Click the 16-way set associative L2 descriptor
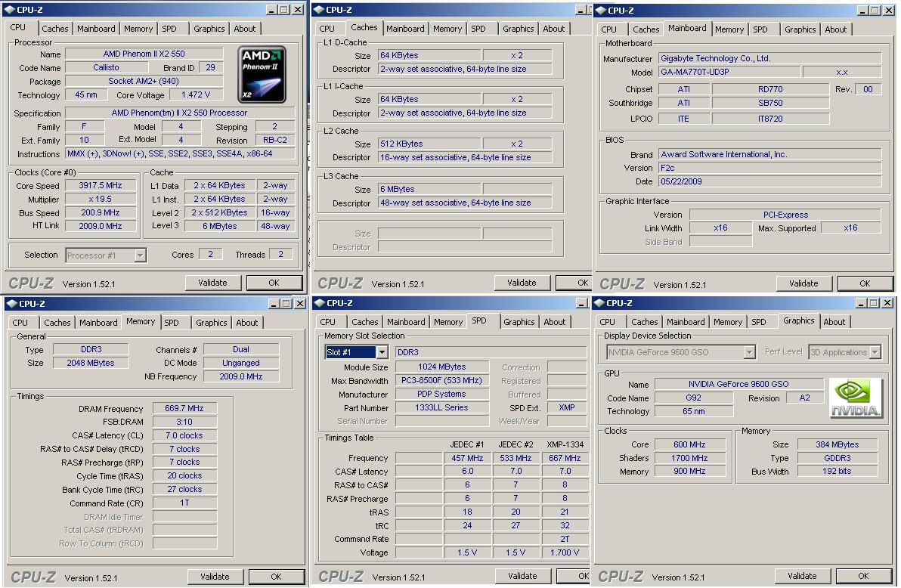 [x=465, y=157]
